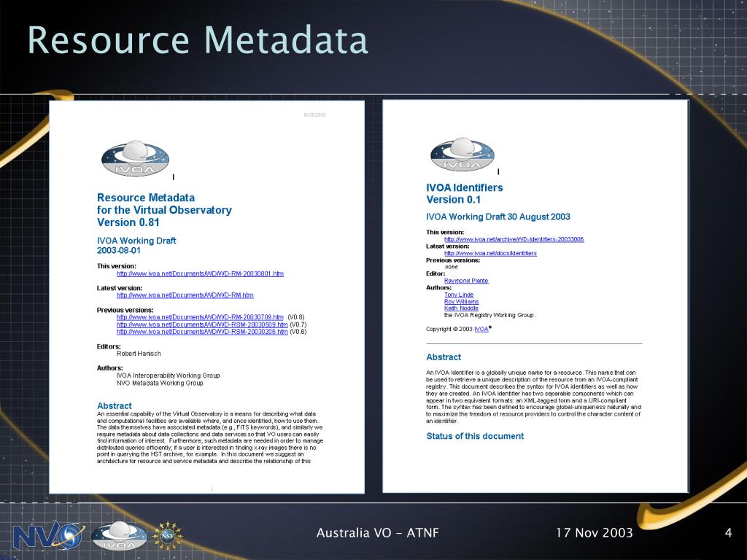The height and width of the screenshot is (560, 747).
Task: Click the 'Version 0.81' heading
Action: [128, 222]
